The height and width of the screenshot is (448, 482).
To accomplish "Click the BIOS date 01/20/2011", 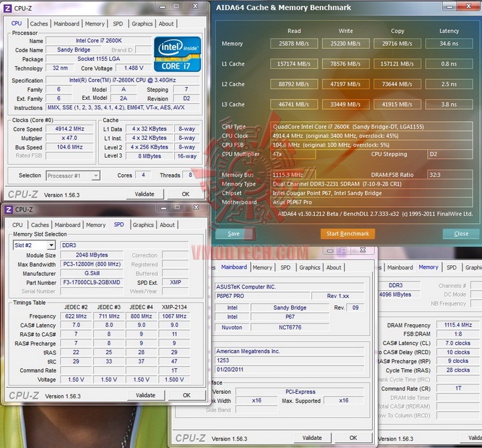I will tap(290, 369).
